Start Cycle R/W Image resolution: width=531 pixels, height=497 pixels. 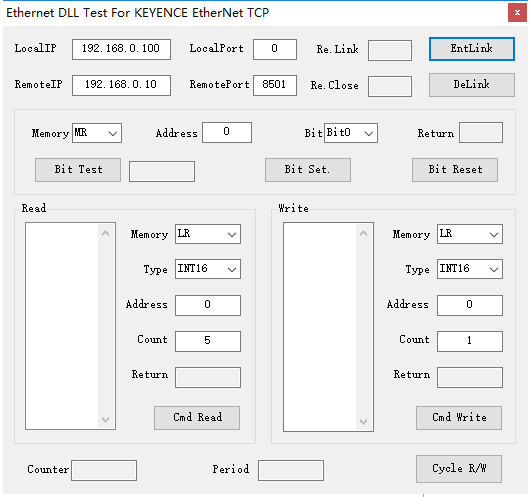459,469
